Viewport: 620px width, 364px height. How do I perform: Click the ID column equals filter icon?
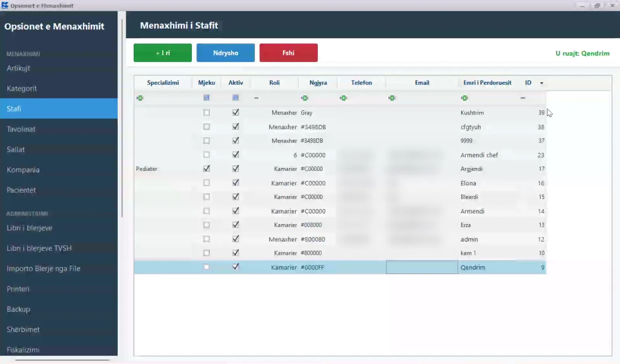click(x=523, y=98)
